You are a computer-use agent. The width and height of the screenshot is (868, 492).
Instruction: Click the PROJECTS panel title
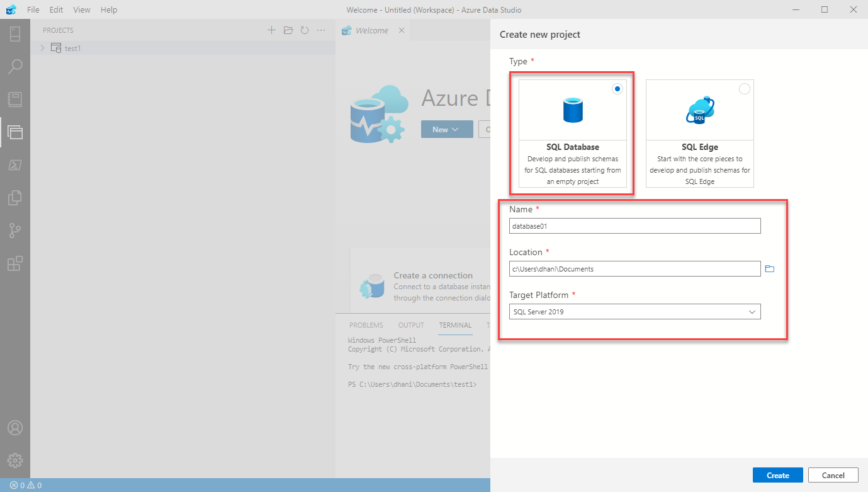[58, 30]
